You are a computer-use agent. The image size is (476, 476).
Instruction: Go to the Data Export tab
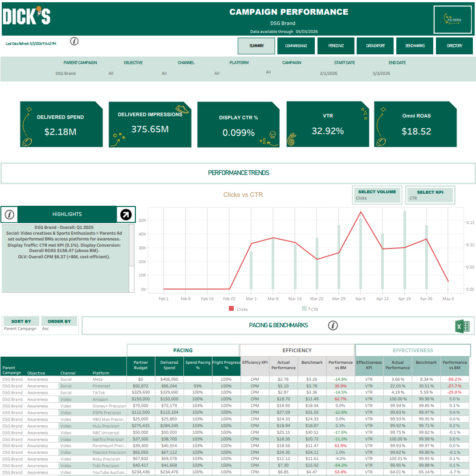(x=375, y=46)
